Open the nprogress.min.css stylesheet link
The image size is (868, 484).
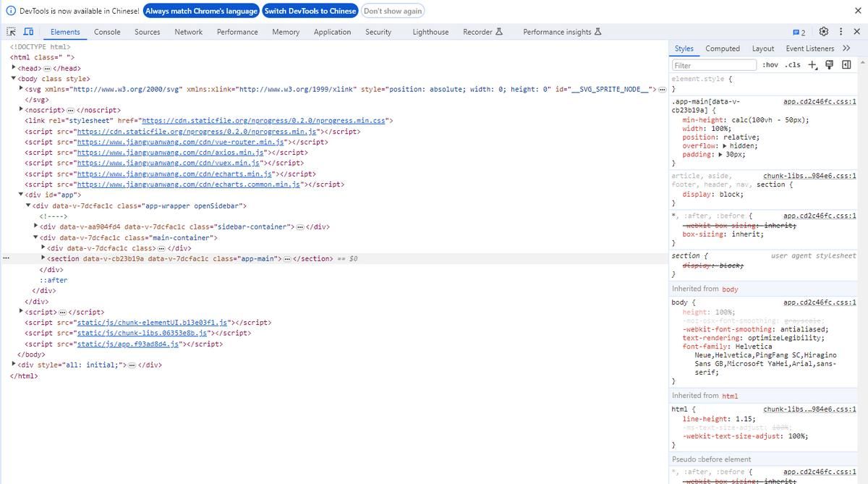tap(263, 121)
